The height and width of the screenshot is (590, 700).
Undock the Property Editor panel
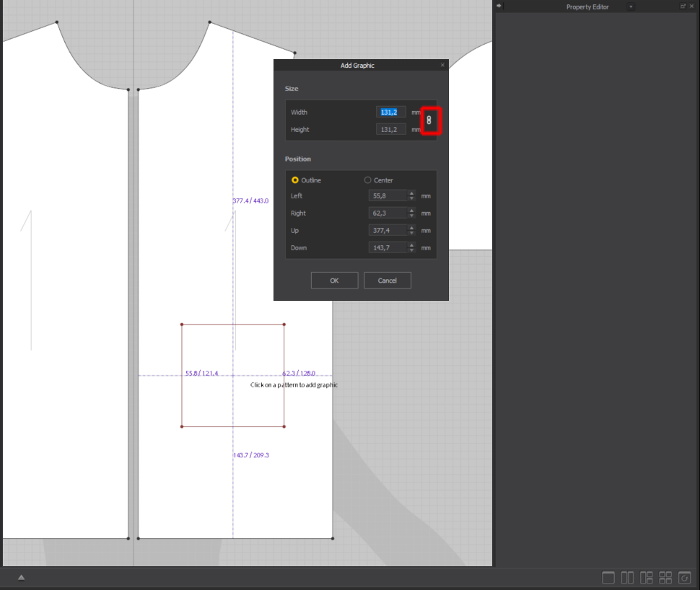[x=683, y=6]
